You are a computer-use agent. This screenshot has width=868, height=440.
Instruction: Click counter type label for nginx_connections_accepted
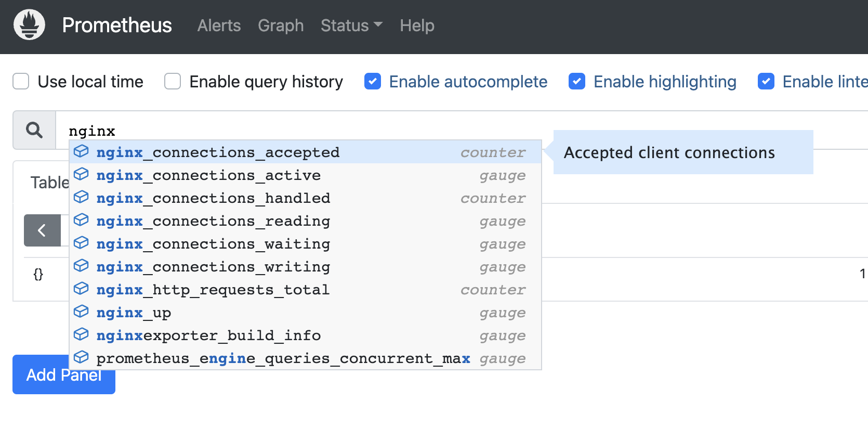(x=493, y=152)
